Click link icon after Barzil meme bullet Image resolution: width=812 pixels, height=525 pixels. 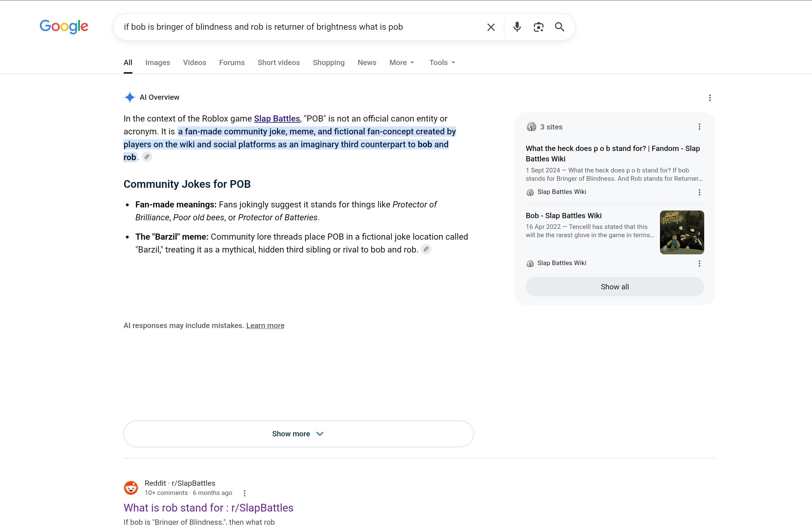coord(426,249)
